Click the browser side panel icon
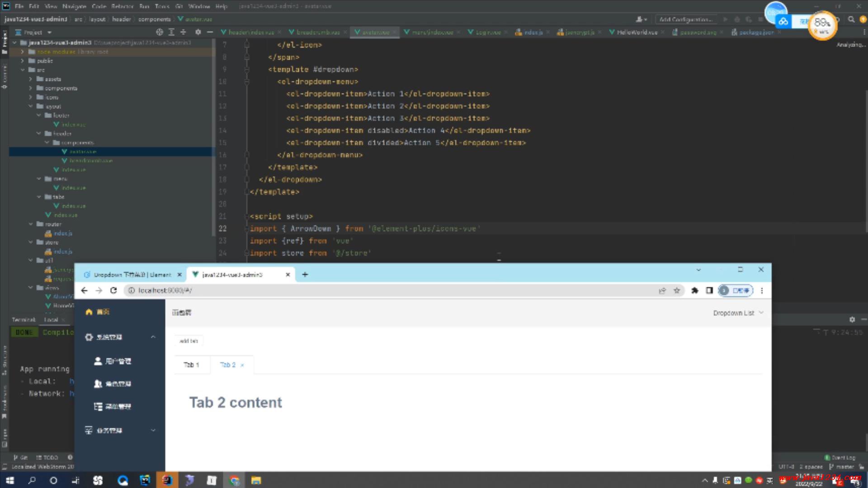 tap(709, 291)
